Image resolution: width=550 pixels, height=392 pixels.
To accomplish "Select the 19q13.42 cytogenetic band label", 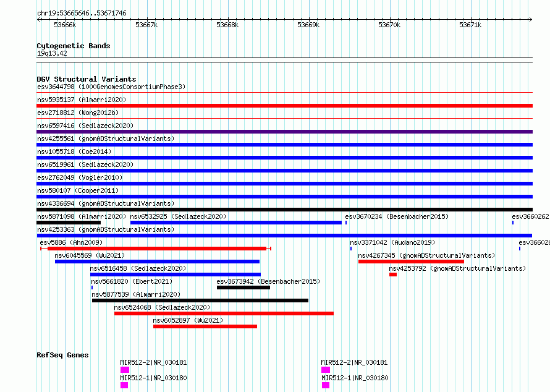I will pos(52,53).
